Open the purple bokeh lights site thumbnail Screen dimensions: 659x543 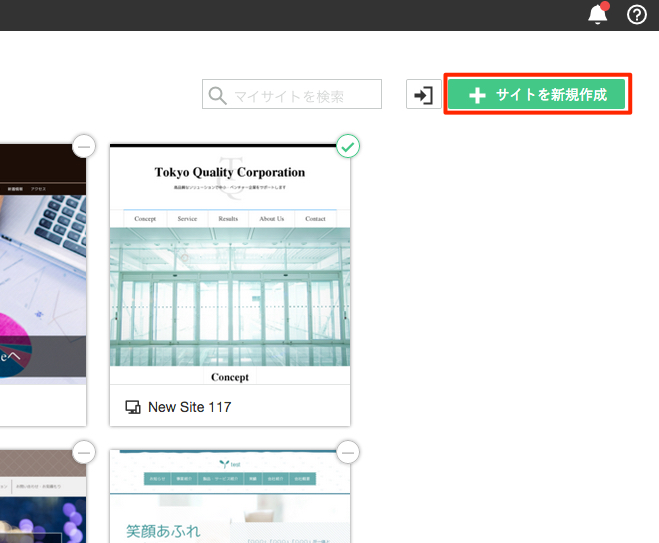tap(43, 496)
